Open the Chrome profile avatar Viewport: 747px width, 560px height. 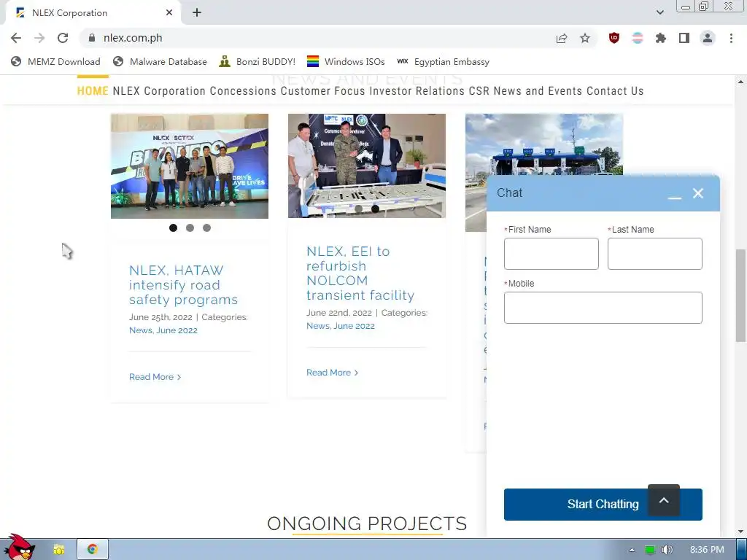click(x=708, y=38)
